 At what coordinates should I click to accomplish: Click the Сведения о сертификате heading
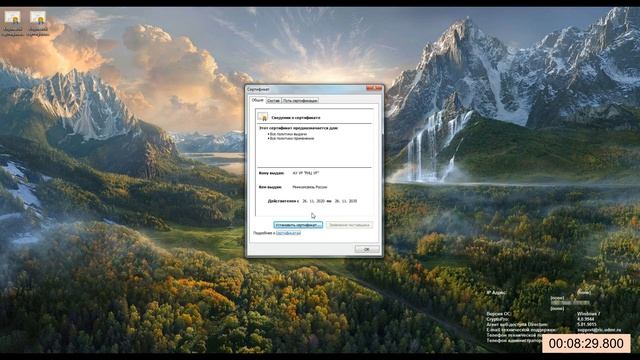click(296, 118)
